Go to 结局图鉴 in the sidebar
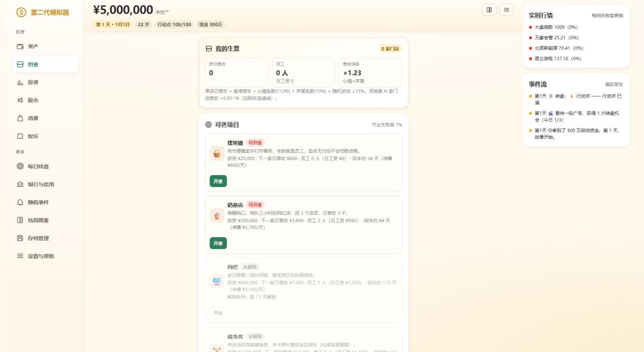Viewport: 644px width, 352px height. [x=45, y=220]
